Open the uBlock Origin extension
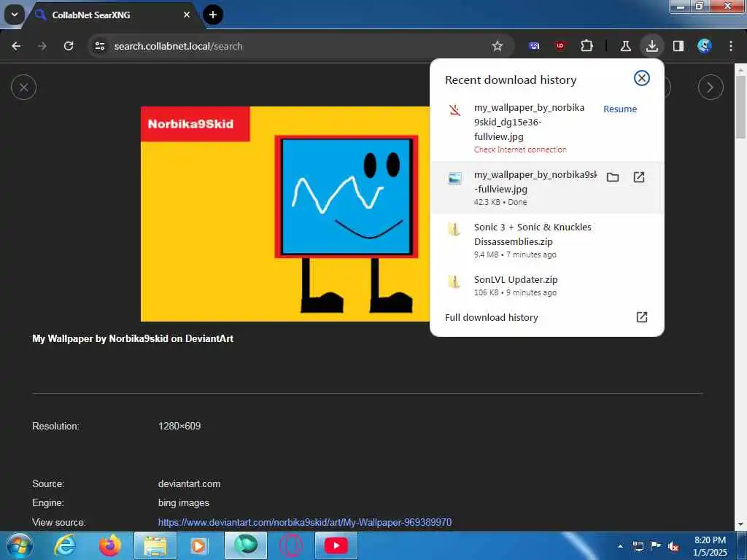Screen dimensions: 747x560 (x=560, y=46)
